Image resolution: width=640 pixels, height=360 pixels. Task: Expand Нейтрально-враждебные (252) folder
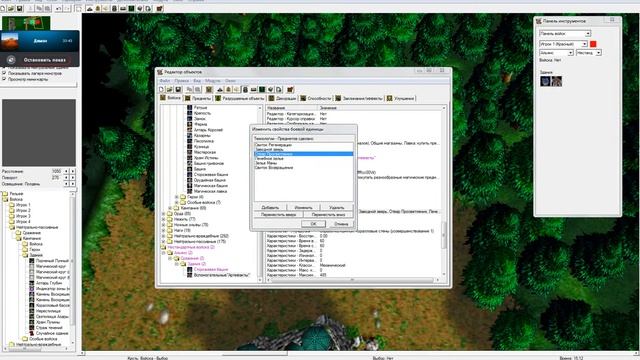click(163, 236)
